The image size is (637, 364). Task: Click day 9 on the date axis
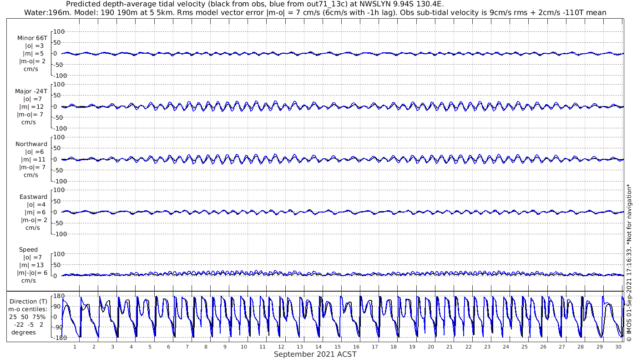coord(225,347)
